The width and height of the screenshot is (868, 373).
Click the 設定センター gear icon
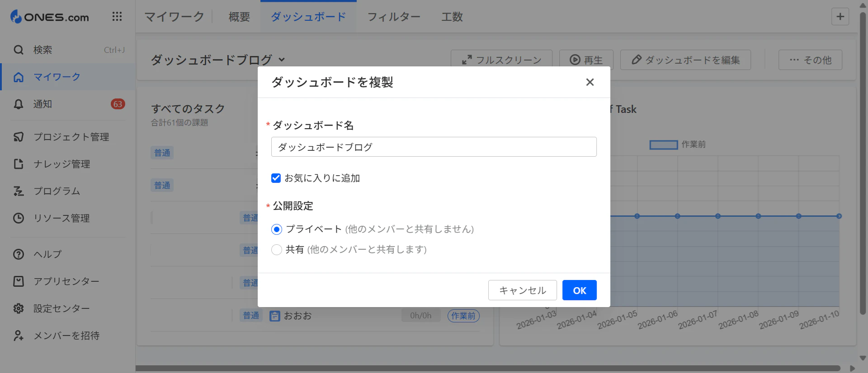19,308
